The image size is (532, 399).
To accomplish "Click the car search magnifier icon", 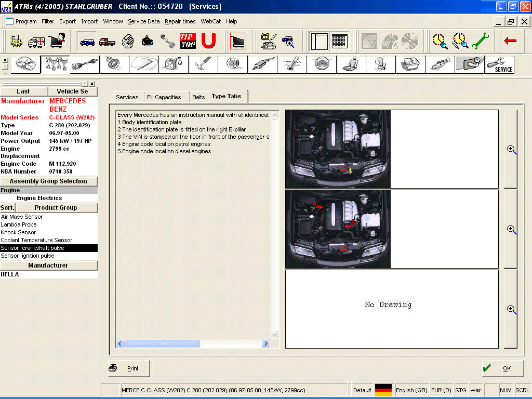I will [x=288, y=42].
